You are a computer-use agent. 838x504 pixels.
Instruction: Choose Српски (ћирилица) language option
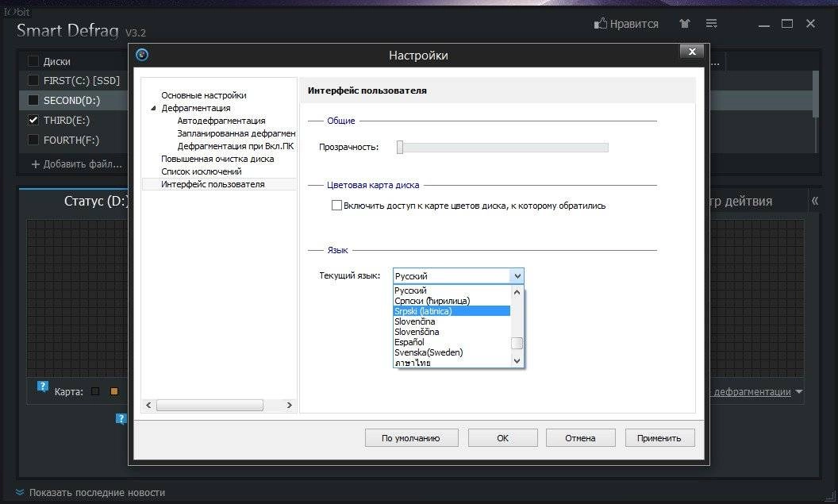[452, 301]
